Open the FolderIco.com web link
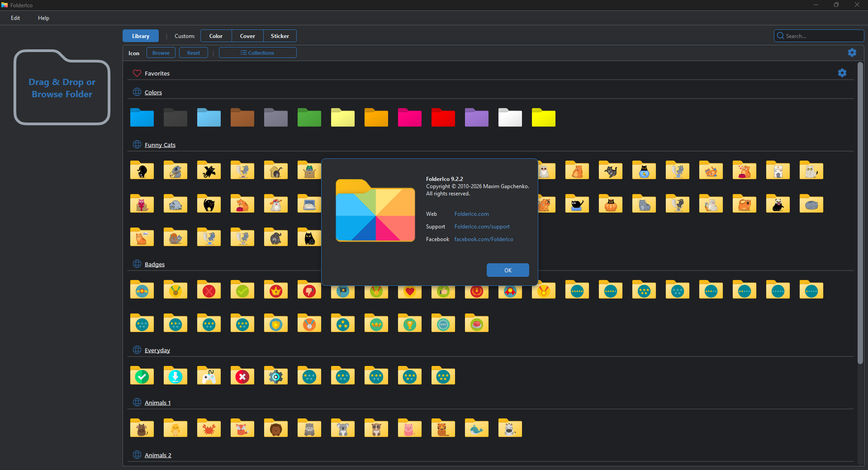Screen dimensions: 868x470 point(472,214)
